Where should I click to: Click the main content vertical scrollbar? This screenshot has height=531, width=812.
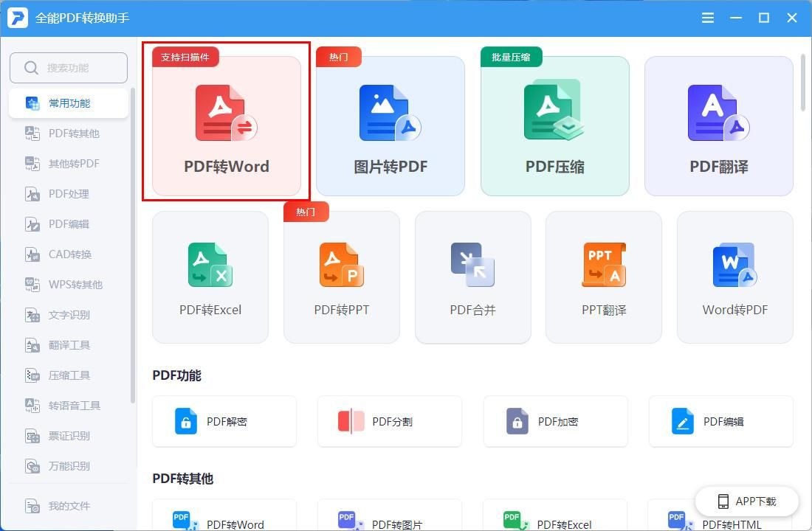[x=803, y=82]
